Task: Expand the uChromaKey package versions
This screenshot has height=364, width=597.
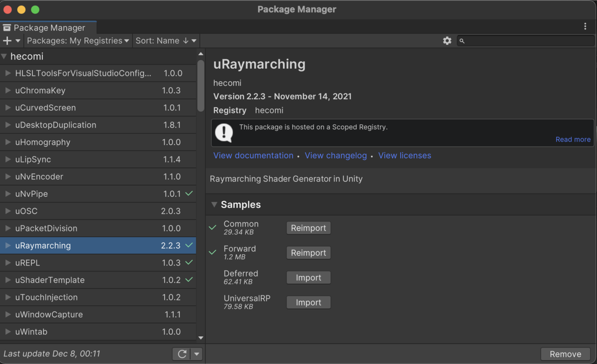Action: (x=8, y=91)
